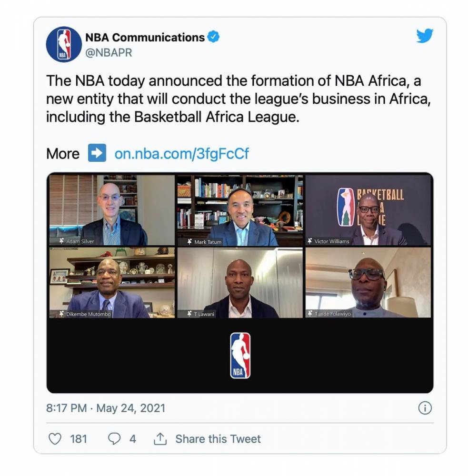Open the @NBAPR handle
468x476 pixels.
pos(109,52)
